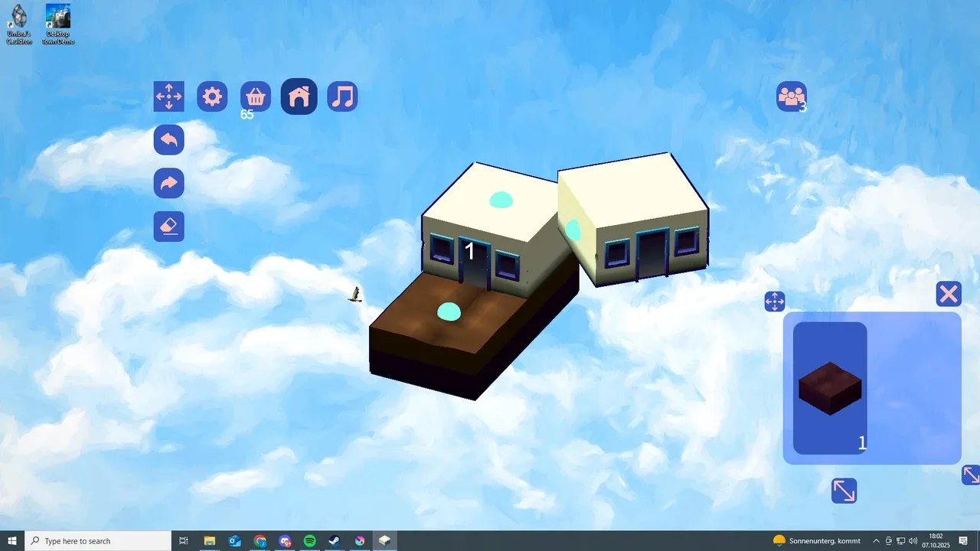Undo the last action
Image resolution: width=980 pixels, height=551 pixels.
(x=168, y=140)
